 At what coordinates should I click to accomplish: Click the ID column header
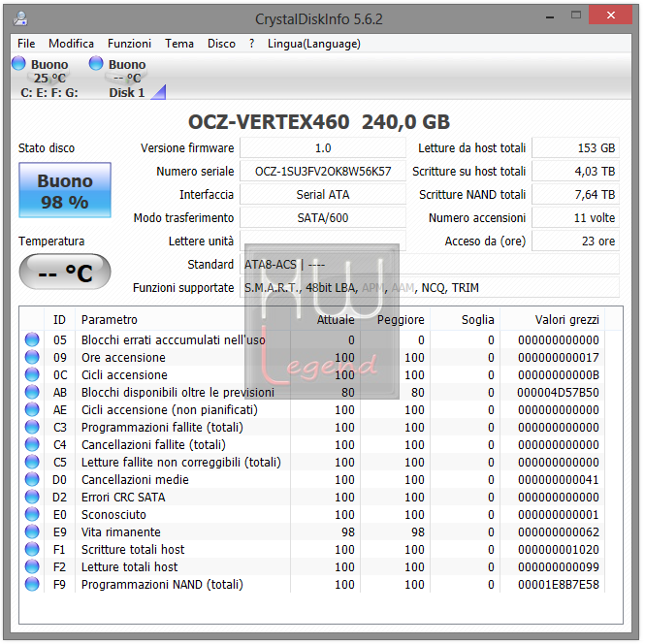(59, 319)
